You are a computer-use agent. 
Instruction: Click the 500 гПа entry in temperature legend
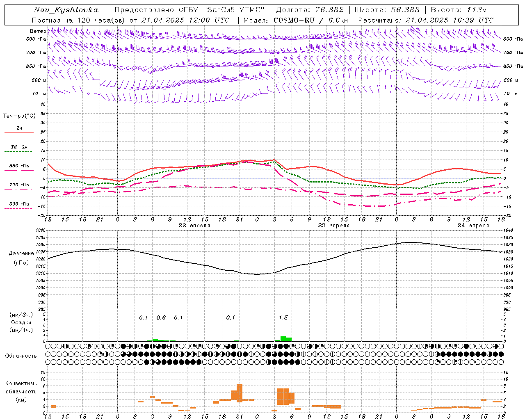[19, 204]
